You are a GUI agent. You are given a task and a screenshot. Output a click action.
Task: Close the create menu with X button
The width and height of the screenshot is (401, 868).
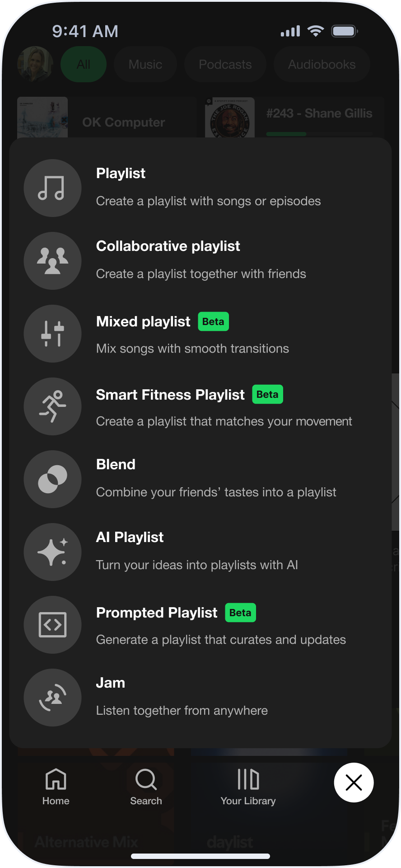(354, 783)
